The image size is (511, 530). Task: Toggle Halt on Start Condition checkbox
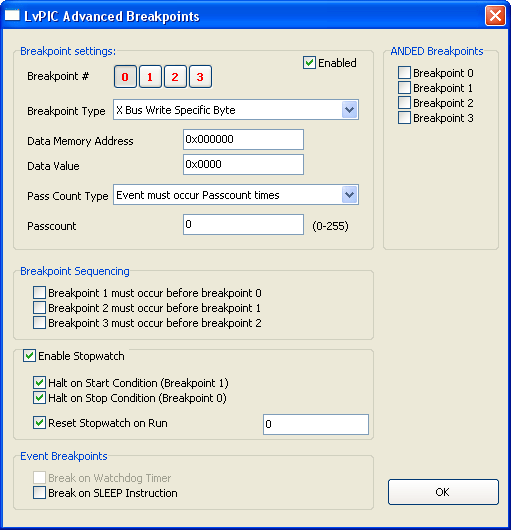[40, 383]
